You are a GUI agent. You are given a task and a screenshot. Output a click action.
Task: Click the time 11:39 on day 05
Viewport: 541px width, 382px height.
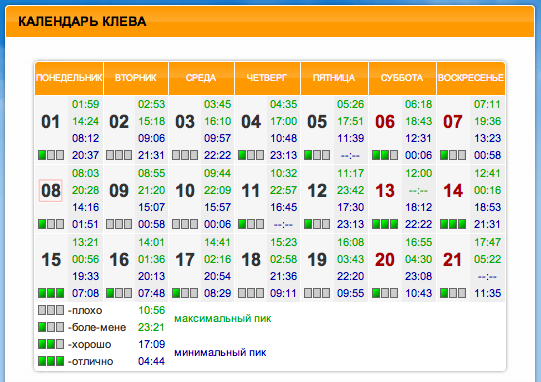click(x=351, y=138)
